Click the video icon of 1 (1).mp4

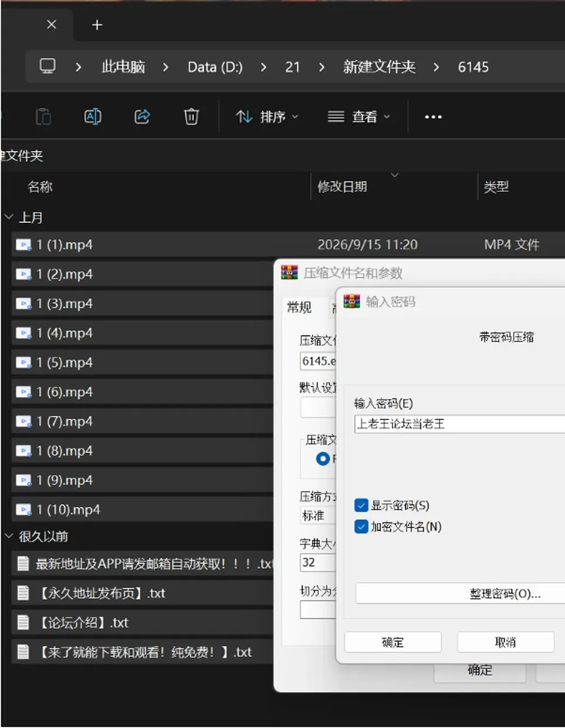click(24, 245)
